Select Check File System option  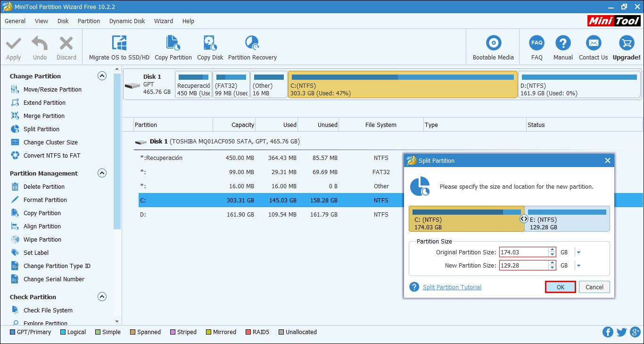click(x=48, y=310)
